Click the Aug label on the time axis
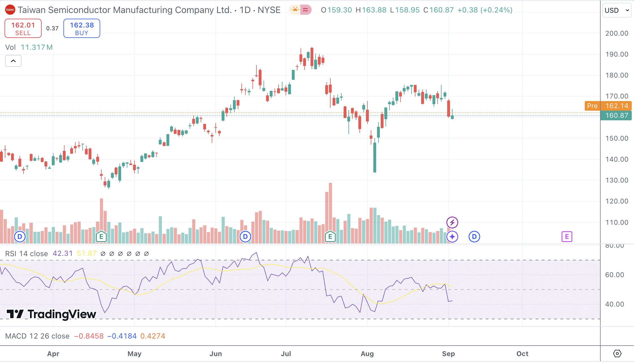 (367, 354)
